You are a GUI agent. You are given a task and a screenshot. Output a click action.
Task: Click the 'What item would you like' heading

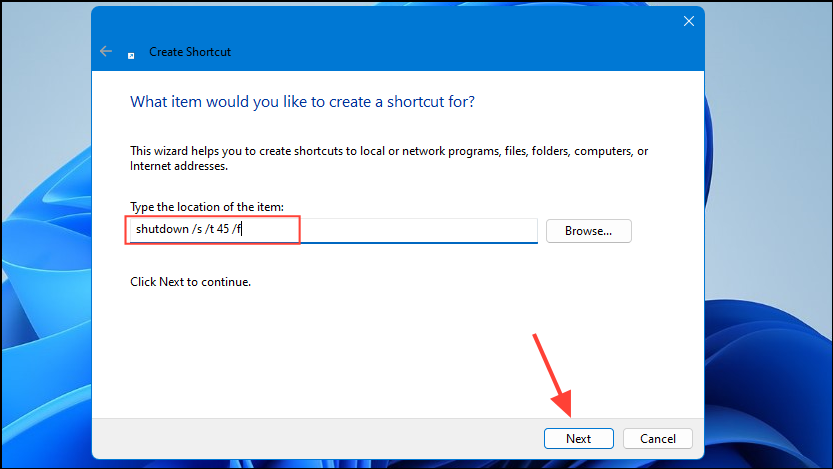point(302,102)
